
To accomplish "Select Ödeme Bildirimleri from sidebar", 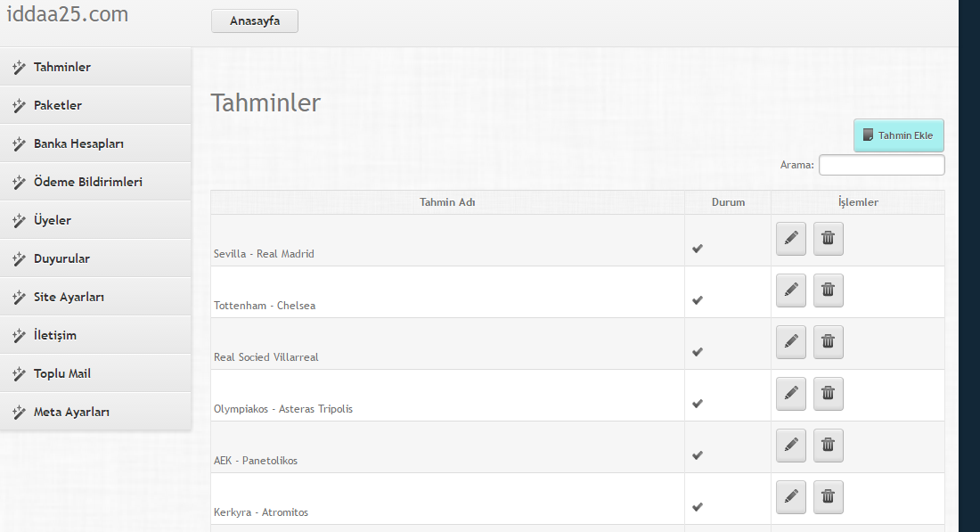I will pyautogui.click(x=95, y=182).
